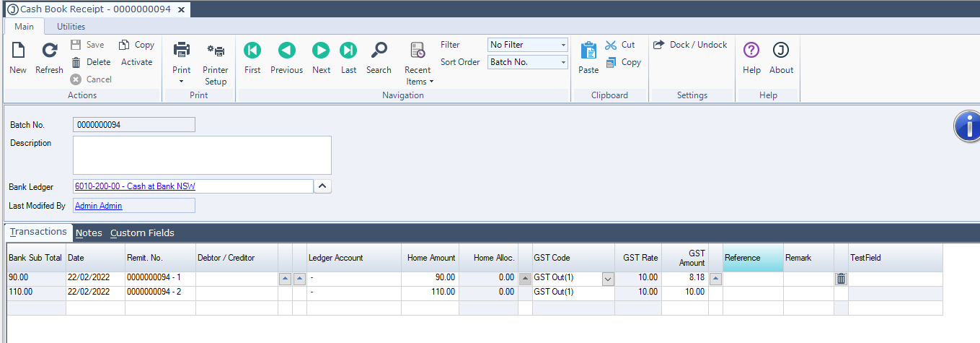
Task: Click the Dock / Undock setting
Action: (690, 45)
